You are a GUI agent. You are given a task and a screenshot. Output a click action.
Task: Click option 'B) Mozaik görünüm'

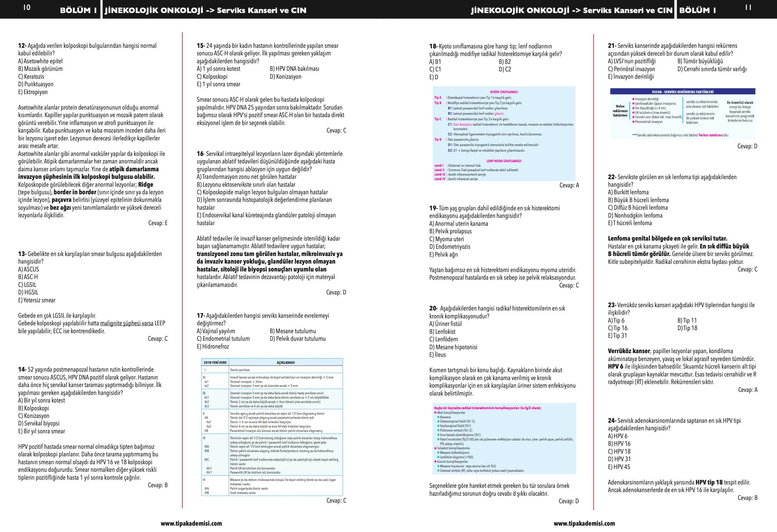[41, 69]
